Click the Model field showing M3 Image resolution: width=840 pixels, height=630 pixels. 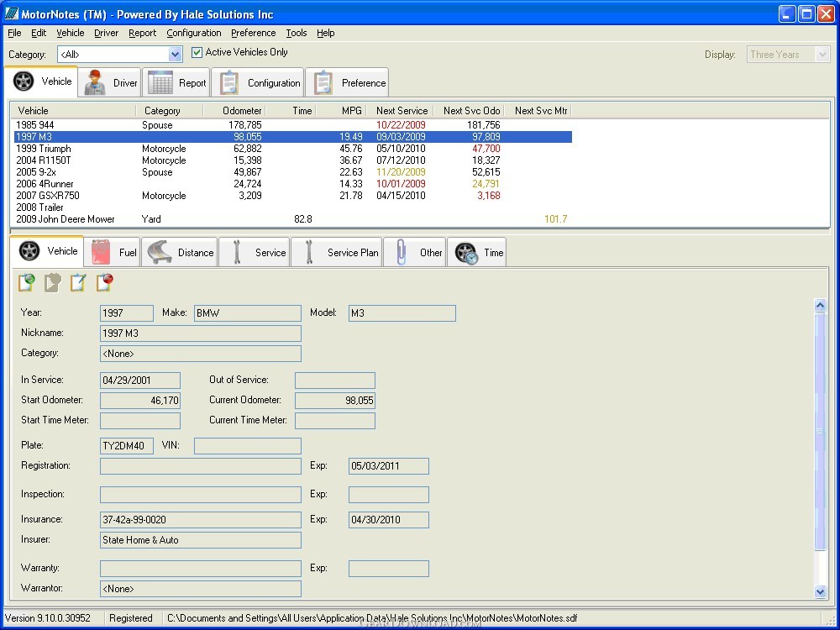point(402,312)
